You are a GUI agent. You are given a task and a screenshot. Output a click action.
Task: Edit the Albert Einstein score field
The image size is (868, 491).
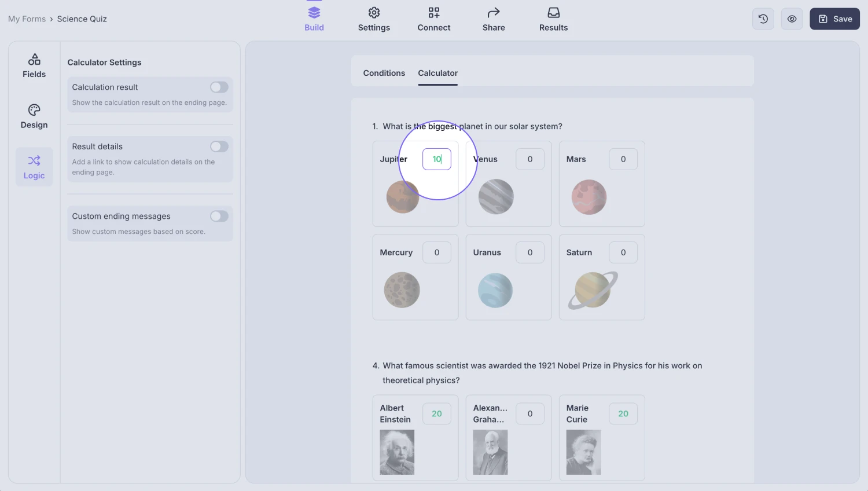pyautogui.click(x=437, y=414)
